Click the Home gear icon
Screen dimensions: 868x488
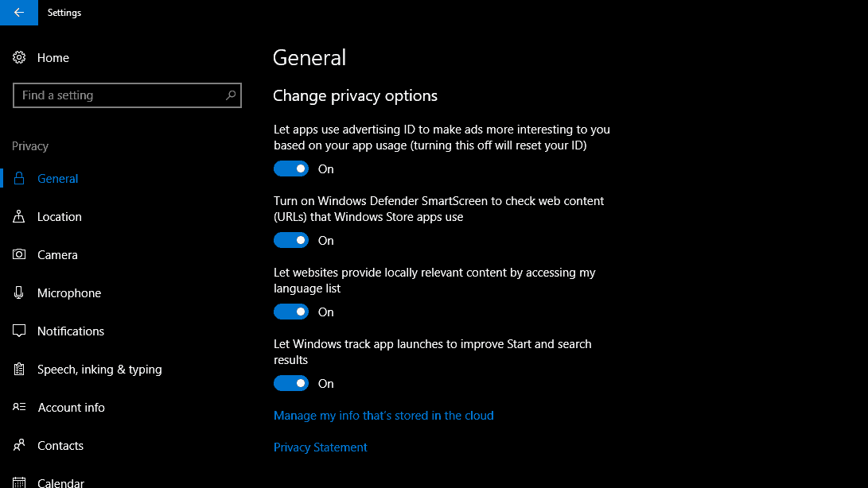tap(20, 58)
